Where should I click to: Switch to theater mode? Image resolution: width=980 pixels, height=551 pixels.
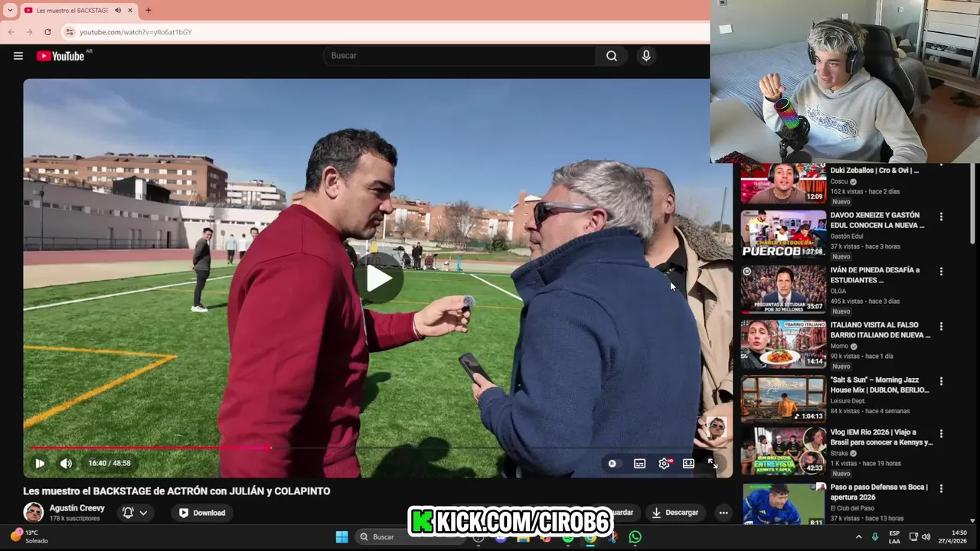click(x=688, y=463)
